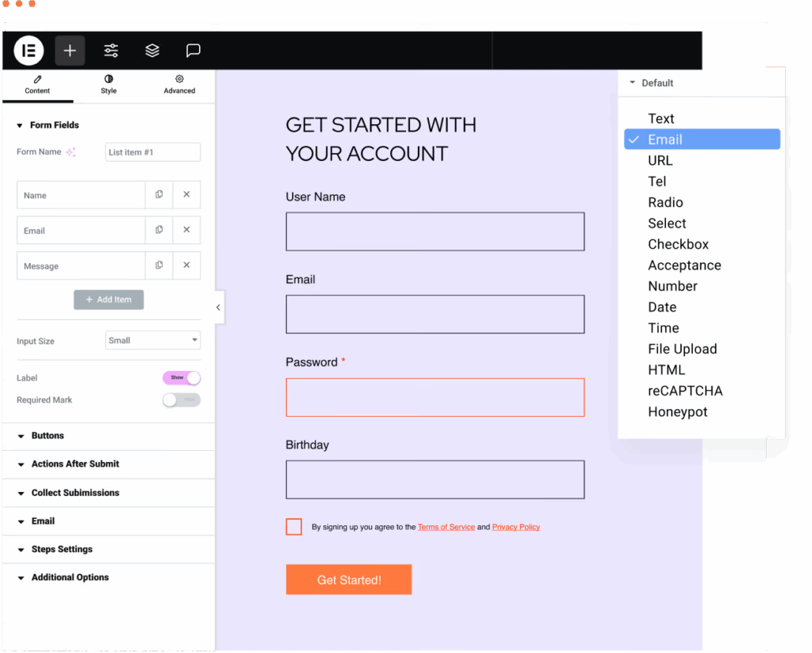This screenshot has height=653, width=812.
Task: Remove the Message field item
Action: pos(186,265)
